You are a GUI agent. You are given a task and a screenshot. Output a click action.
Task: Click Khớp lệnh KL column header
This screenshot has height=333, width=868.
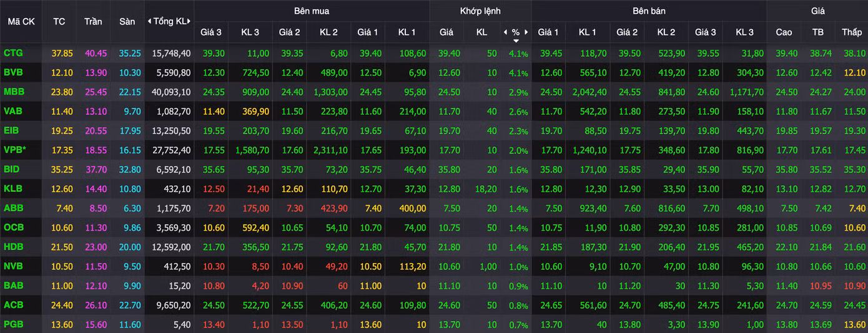click(x=481, y=32)
